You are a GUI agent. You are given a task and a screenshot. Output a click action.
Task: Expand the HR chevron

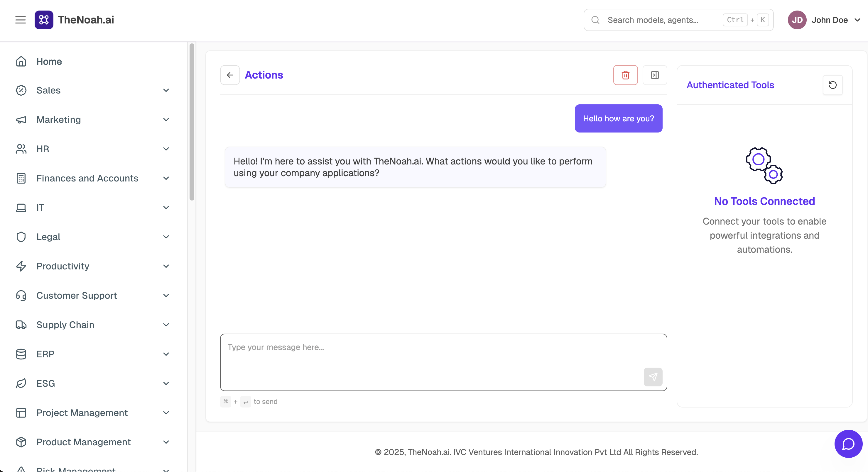click(x=166, y=149)
